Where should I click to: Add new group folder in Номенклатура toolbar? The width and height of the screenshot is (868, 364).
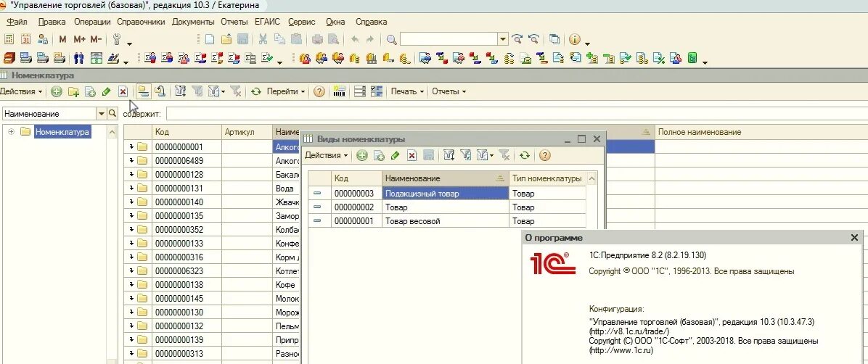73,92
